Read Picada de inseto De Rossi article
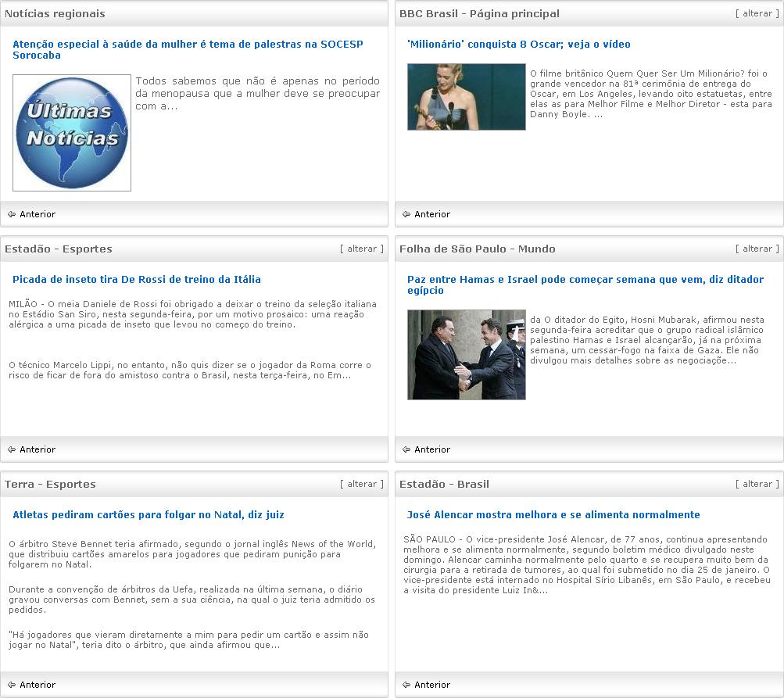Image resolution: width=784 pixels, height=698 pixels. (x=137, y=280)
